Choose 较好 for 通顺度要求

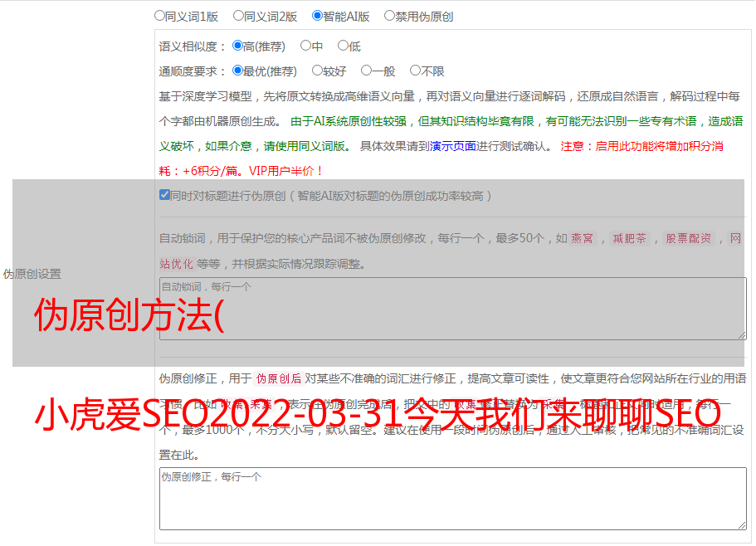tap(317, 71)
